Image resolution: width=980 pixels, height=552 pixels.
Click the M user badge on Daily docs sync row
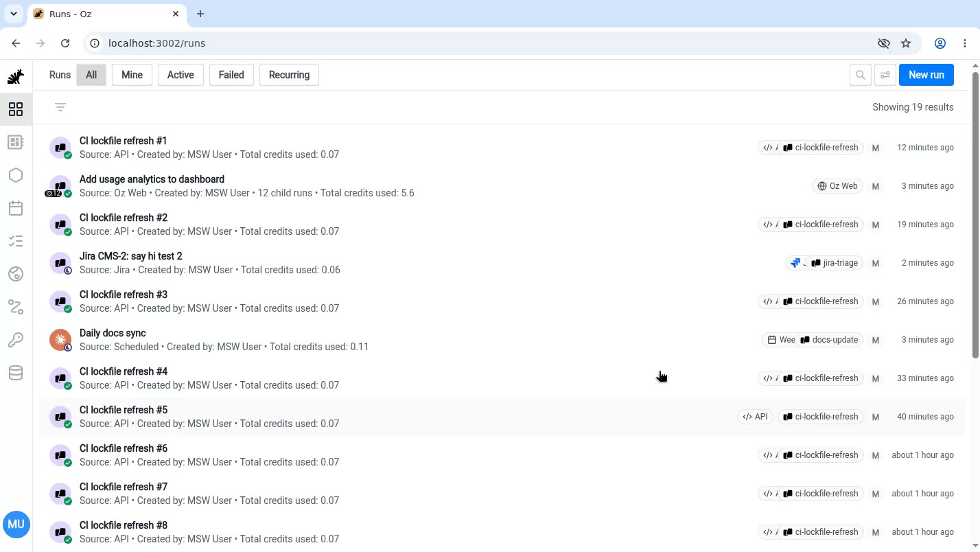876,340
